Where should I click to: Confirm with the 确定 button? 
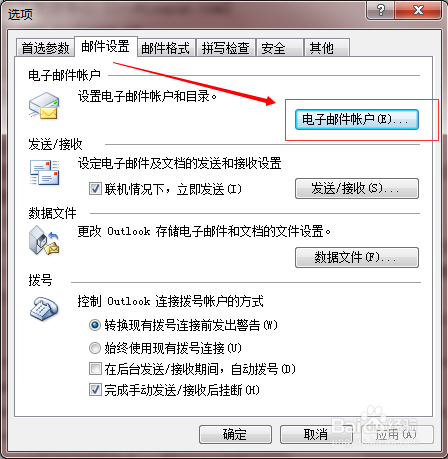click(x=235, y=434)
